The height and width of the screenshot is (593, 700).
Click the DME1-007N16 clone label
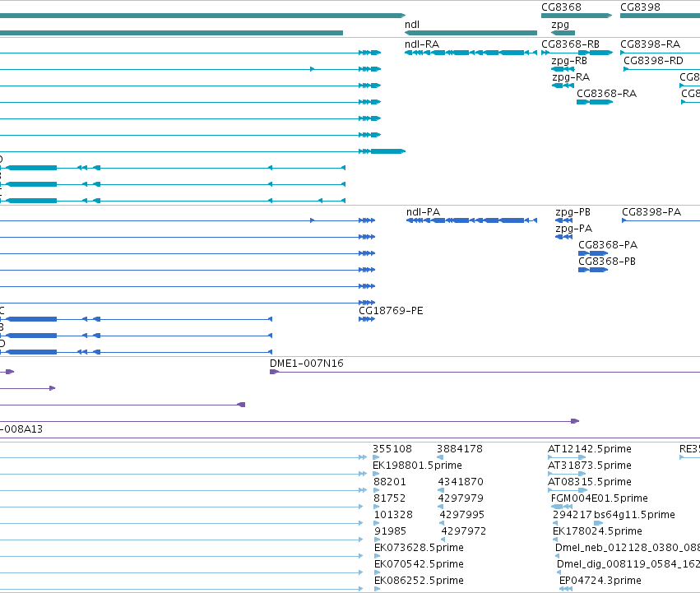coord(307,363)
